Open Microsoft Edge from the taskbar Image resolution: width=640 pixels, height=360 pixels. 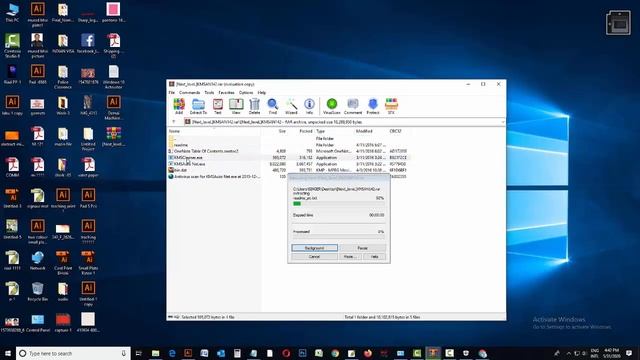click(172, 353)
